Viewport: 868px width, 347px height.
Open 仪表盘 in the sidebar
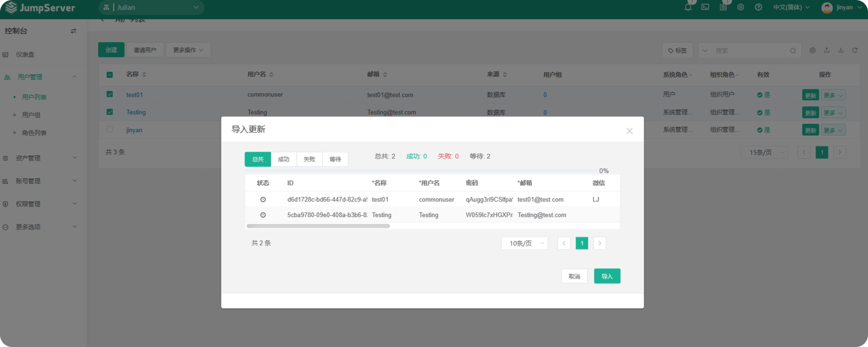pyautogui.click(x=25, y=55)
